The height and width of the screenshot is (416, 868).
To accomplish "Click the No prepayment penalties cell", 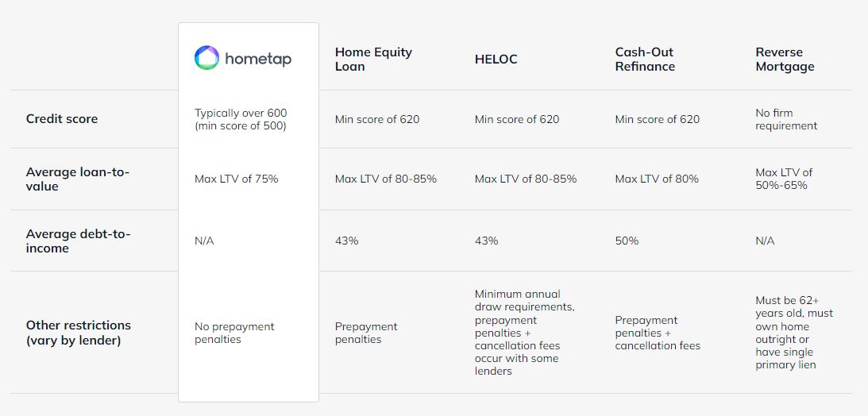I will [x=234, y=333].
